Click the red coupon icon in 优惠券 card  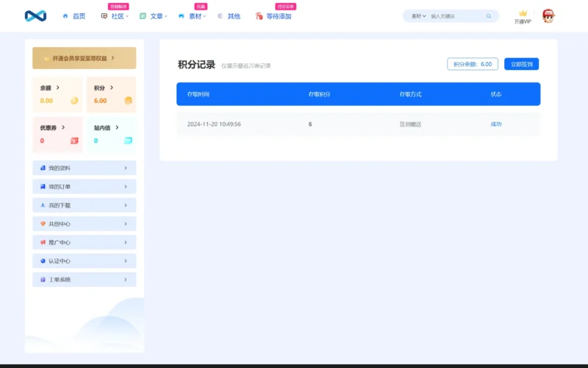pyautogui.click(x=74, y=141)
